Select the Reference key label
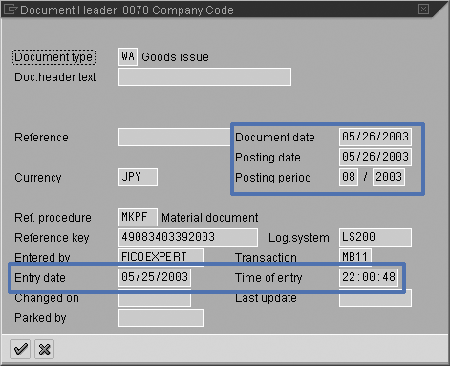This screenshot has width=450, height=366. (x=52, y=238)
